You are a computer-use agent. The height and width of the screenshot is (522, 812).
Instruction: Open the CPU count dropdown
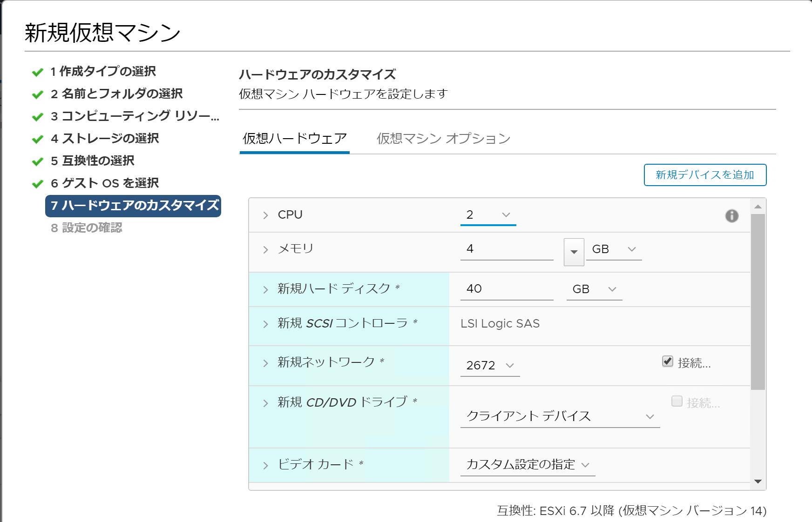click(x=488, y=215)
